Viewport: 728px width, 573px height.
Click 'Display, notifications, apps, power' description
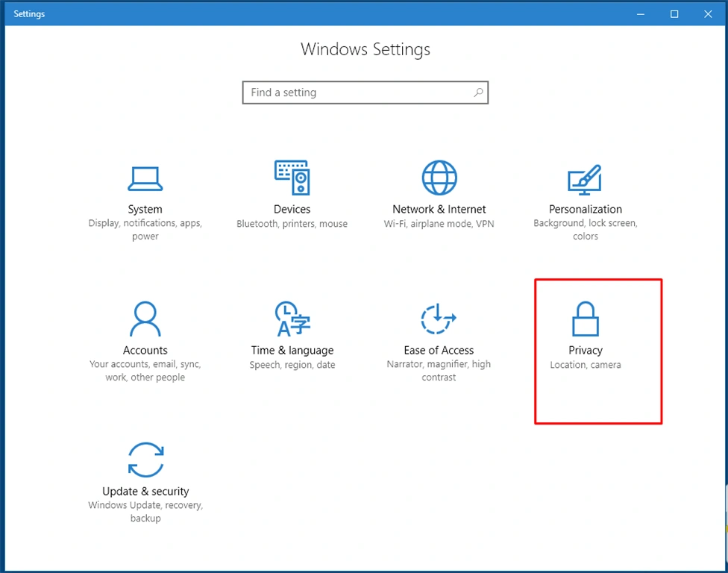click(145, 229)
